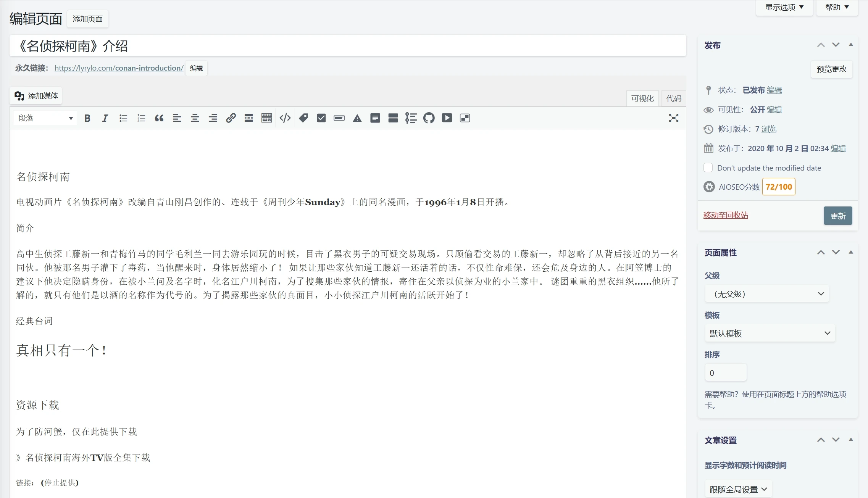
Task: Enter distraction-free fullscreen mode
Action: pos(673,118)
